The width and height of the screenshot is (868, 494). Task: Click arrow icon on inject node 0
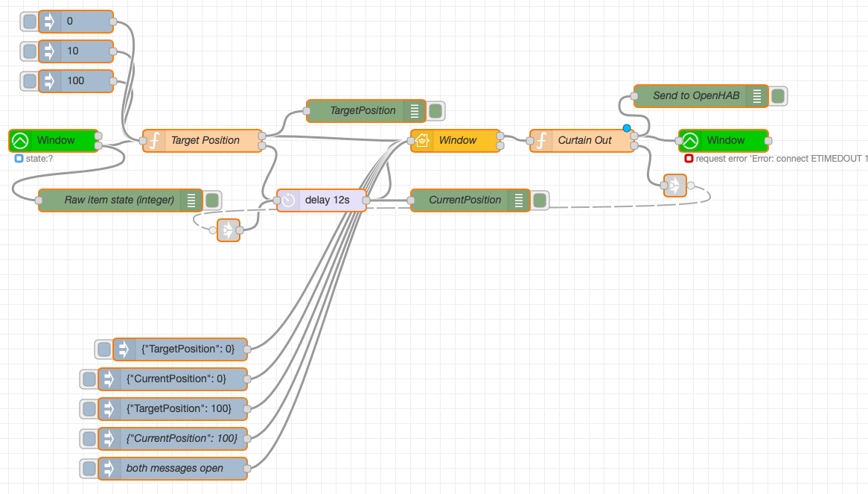[x=48, y=22]
